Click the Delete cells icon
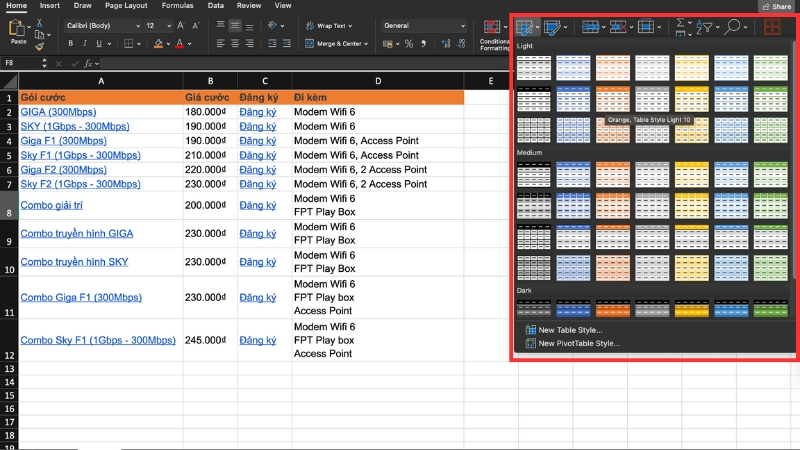 620,27
